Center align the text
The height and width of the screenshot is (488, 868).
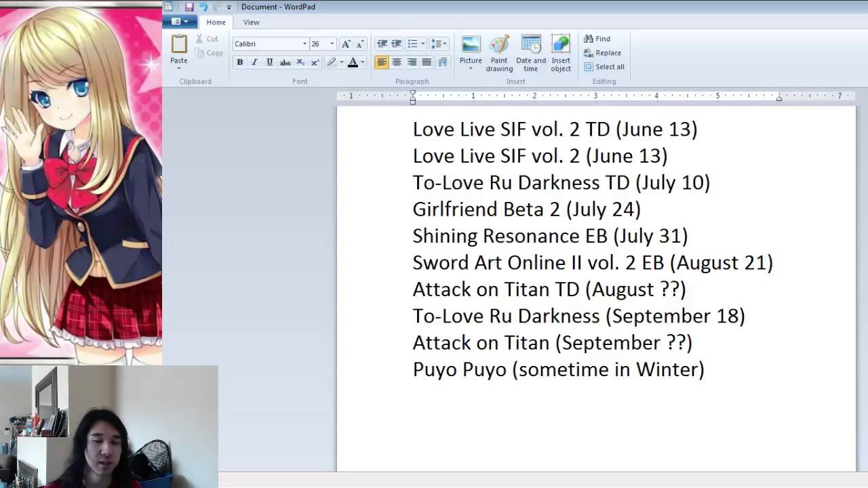pyautogui.click(x=397, y=62)
